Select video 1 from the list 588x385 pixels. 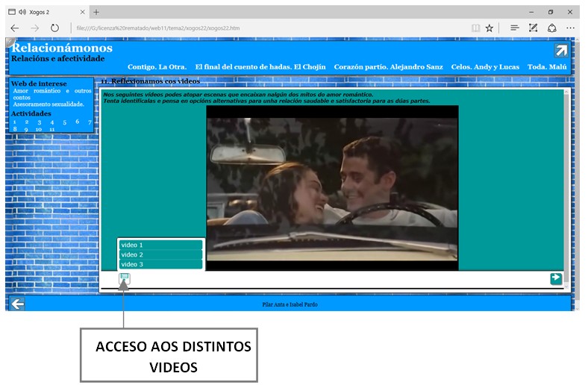click(x=160, y=245)
